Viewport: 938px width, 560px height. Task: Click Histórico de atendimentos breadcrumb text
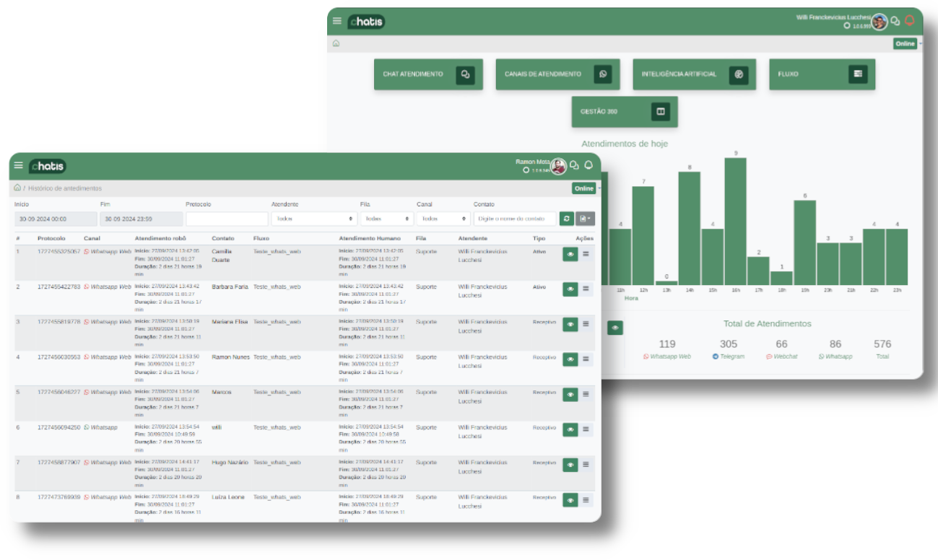click(65, 188)
